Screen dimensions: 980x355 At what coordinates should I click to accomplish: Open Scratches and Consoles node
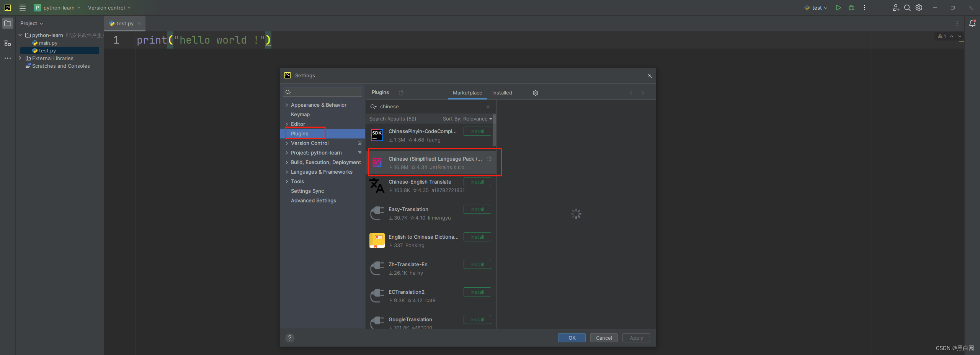click(57, 66)
